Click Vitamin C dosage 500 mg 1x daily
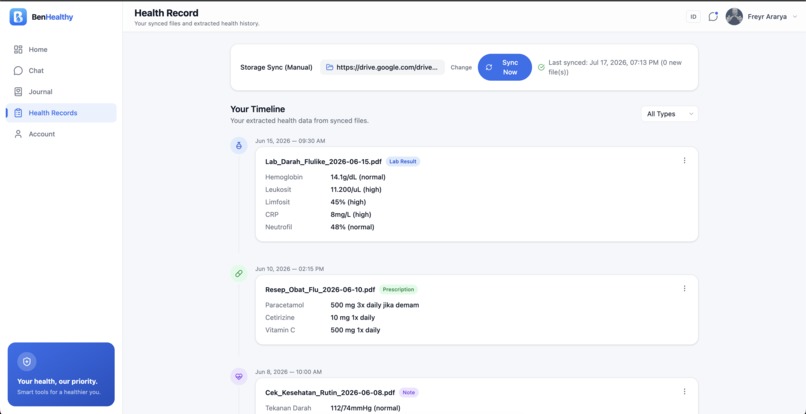This screenshot has height=414, width=806. (355, 330)
